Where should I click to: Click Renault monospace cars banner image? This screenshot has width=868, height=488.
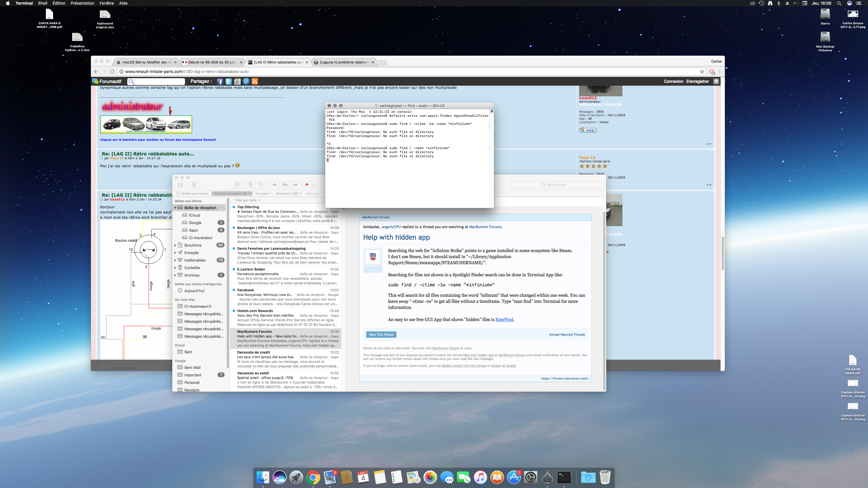pyautogui.click(x=146, y=124)
